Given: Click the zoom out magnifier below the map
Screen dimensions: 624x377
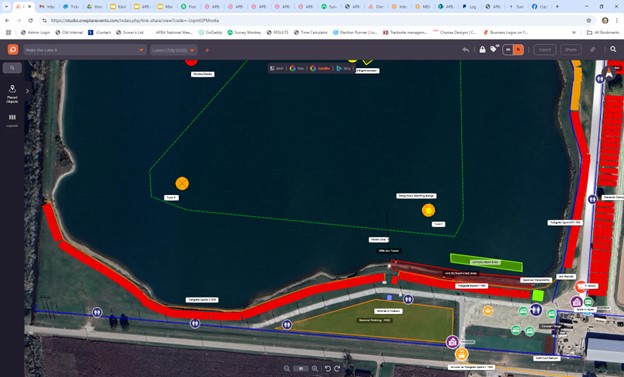Looking at the screenshot, I should [287, 369].
